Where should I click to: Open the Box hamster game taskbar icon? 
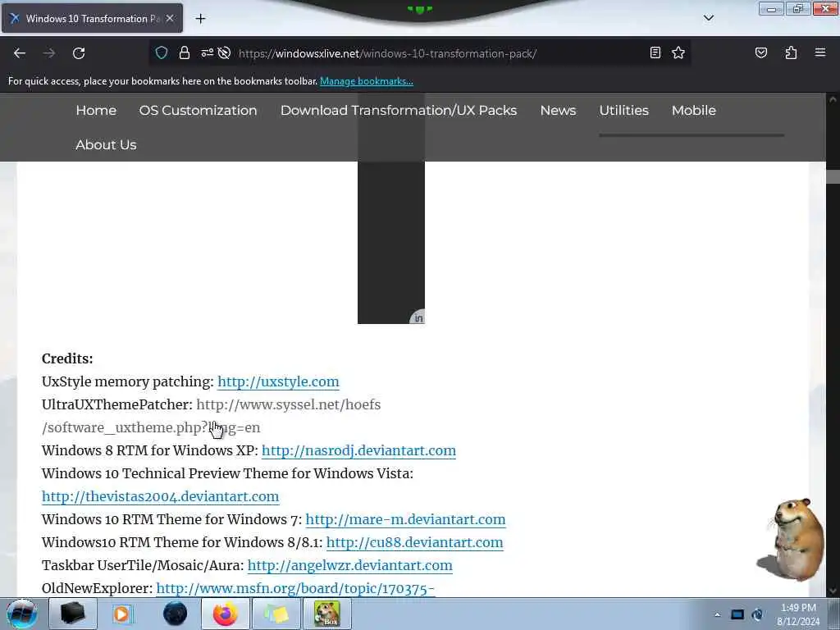coord(326,614)
